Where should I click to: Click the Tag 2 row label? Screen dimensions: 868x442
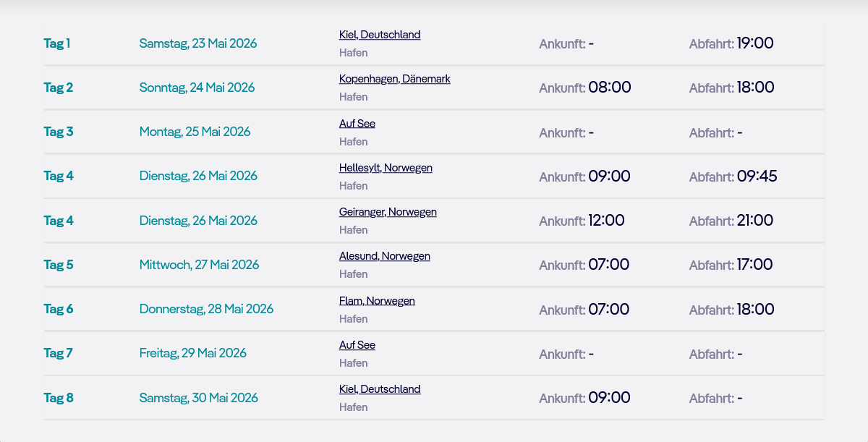58,88
